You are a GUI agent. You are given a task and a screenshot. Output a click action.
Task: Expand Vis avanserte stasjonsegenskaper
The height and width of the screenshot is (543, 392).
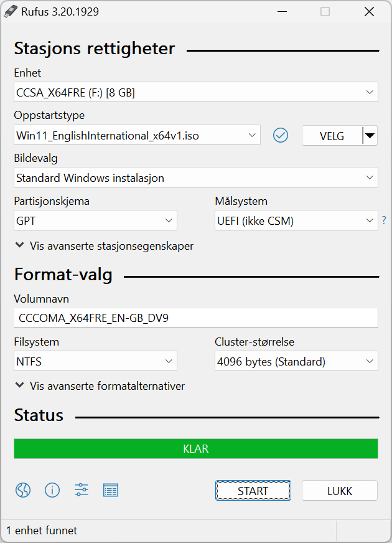pos(105,246)
